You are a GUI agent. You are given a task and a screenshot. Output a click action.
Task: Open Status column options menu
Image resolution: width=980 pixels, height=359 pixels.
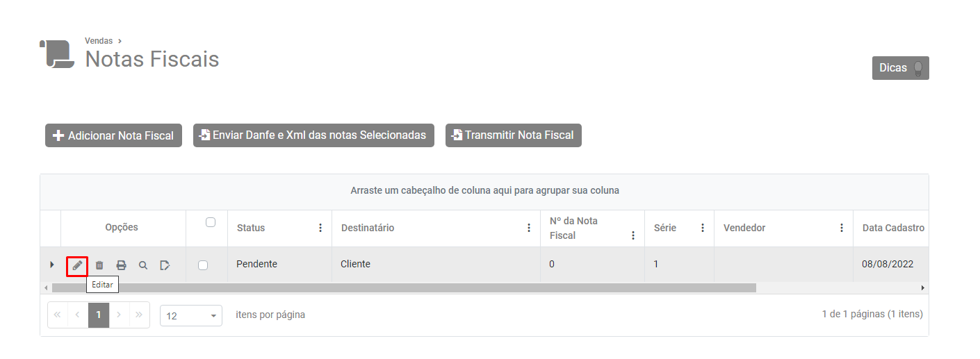click(x=320, y=228)
